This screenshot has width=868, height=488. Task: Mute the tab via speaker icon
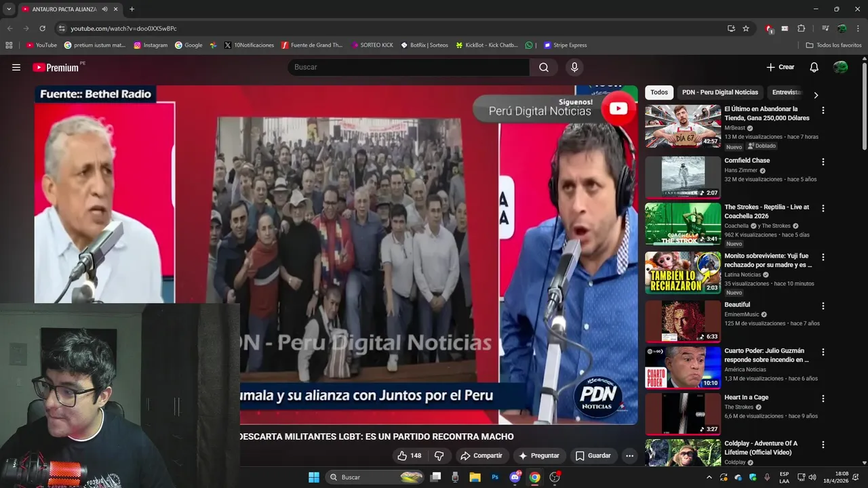click(105, 9)
